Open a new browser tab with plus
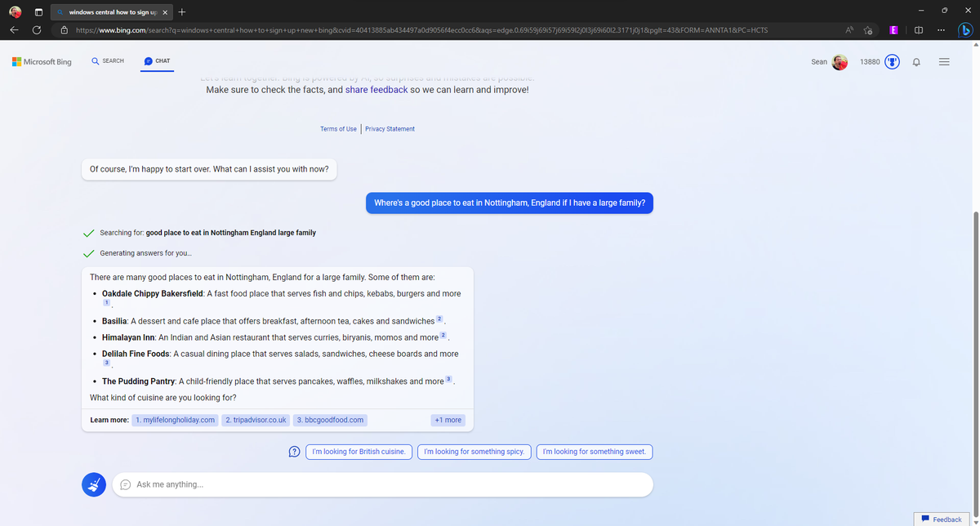 [x=181, y=12]
